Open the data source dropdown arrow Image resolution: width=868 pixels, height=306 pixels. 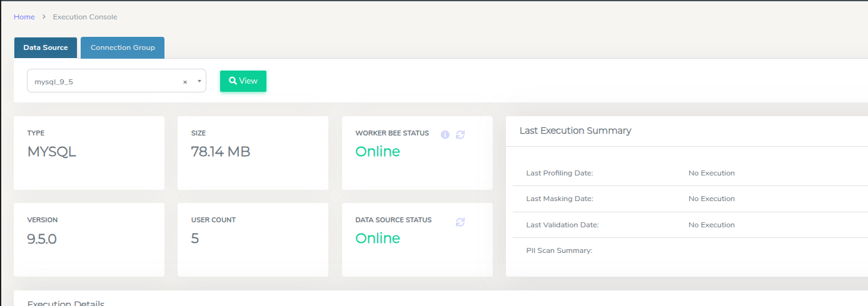coord(199,81)
